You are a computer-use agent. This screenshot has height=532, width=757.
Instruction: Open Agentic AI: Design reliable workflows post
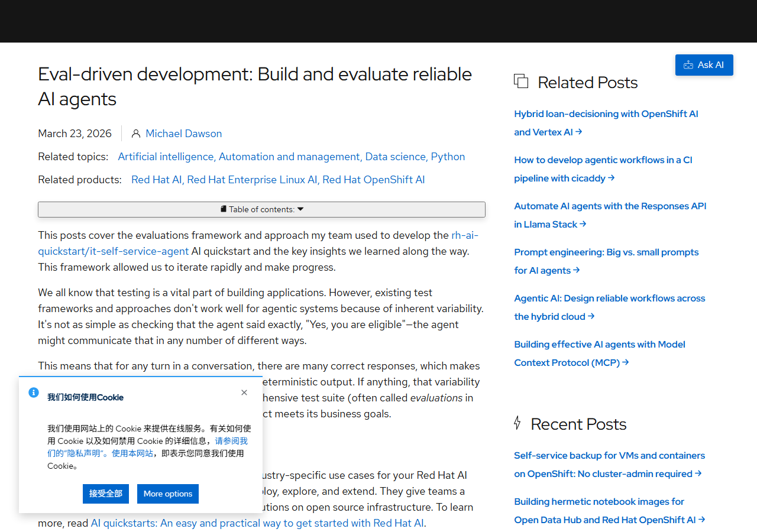click(x=610, y=307)
